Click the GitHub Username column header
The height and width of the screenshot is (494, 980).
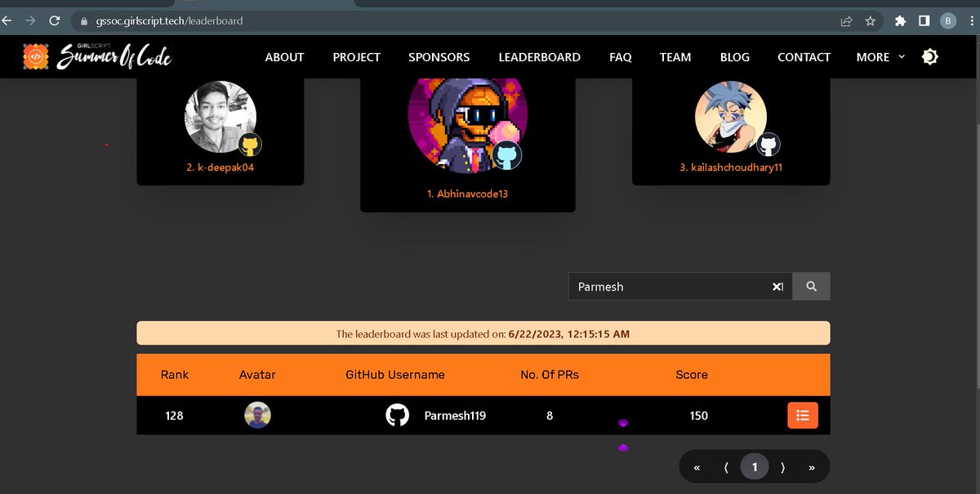click(395, 375)
